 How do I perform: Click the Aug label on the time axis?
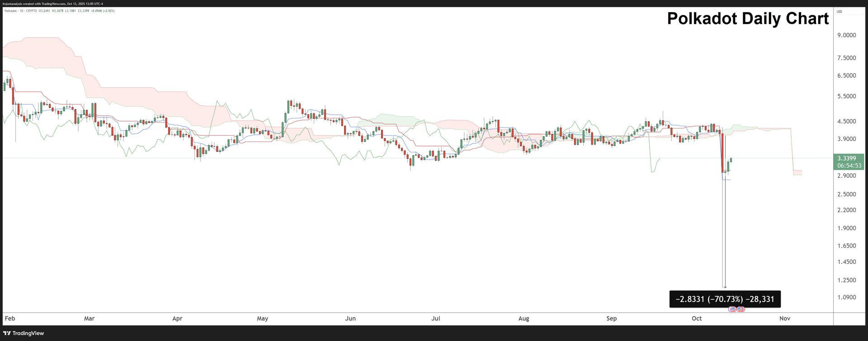(524, 318)
